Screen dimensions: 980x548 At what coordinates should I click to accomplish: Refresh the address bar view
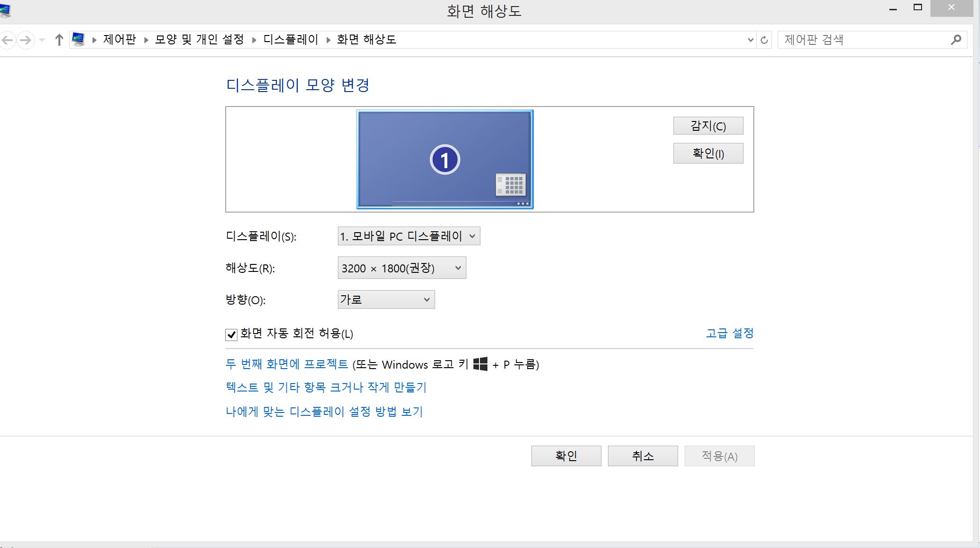pos(764,40)
